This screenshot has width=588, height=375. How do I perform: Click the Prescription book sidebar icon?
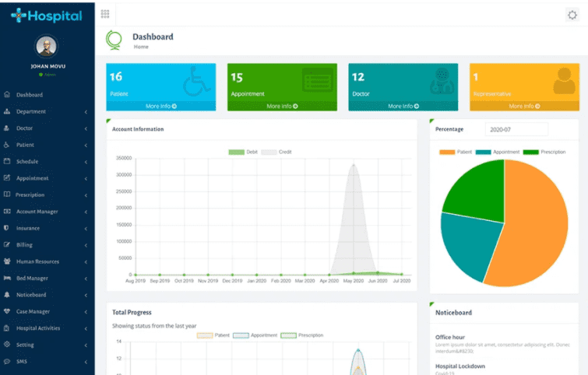pyautogui.click(x=7, y=195)
